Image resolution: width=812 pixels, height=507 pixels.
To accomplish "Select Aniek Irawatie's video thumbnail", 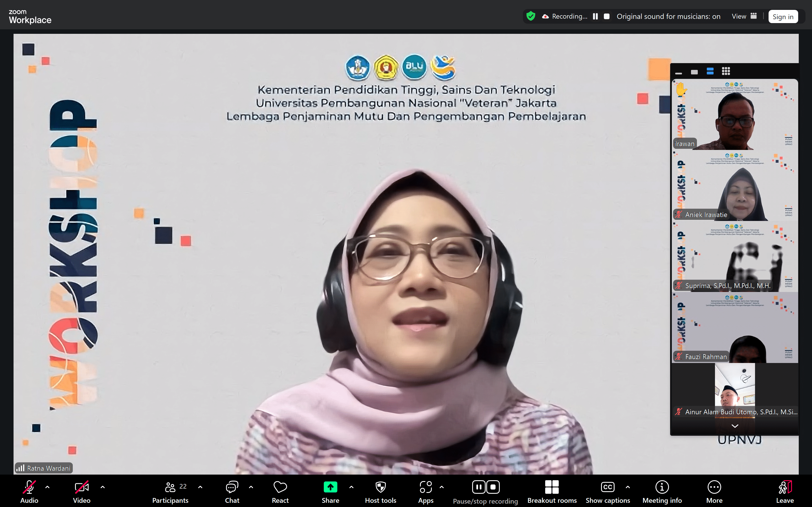I will point(734,186).
